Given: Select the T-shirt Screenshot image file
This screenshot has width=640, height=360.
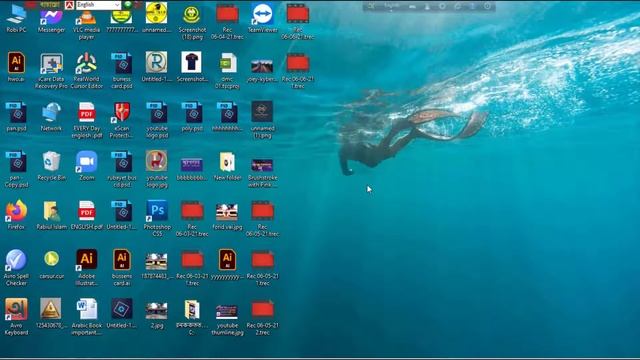Looking at the screenshot, I should (192, 67).
